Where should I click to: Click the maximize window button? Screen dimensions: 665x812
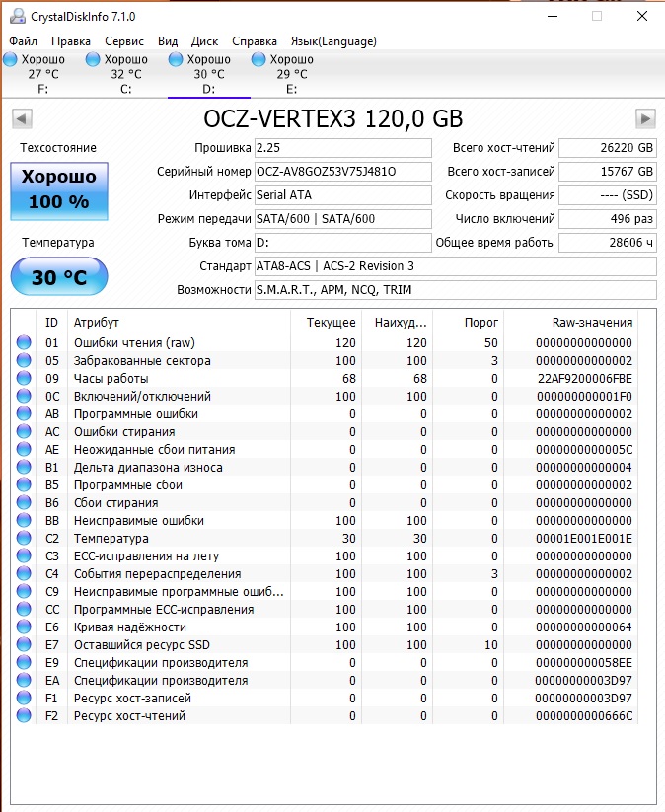pos(597,16)
